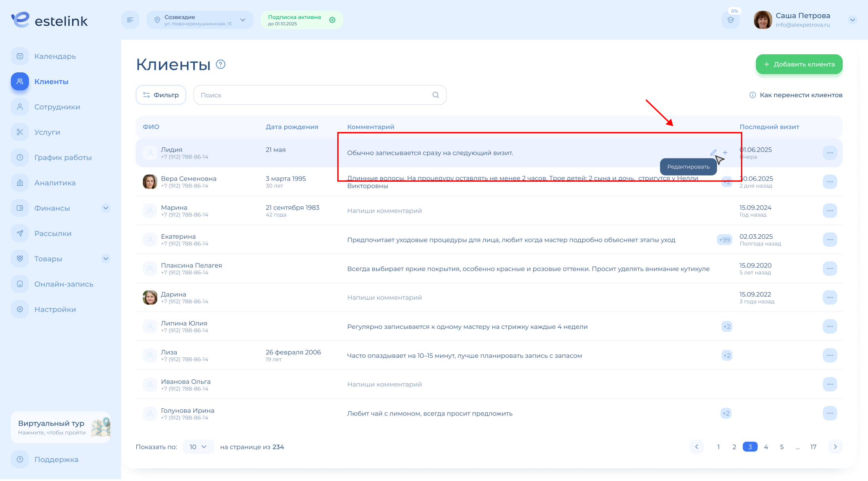Open the three-dot menu for Марина's row
868x481 pixels.
click(x=830, y=211)
